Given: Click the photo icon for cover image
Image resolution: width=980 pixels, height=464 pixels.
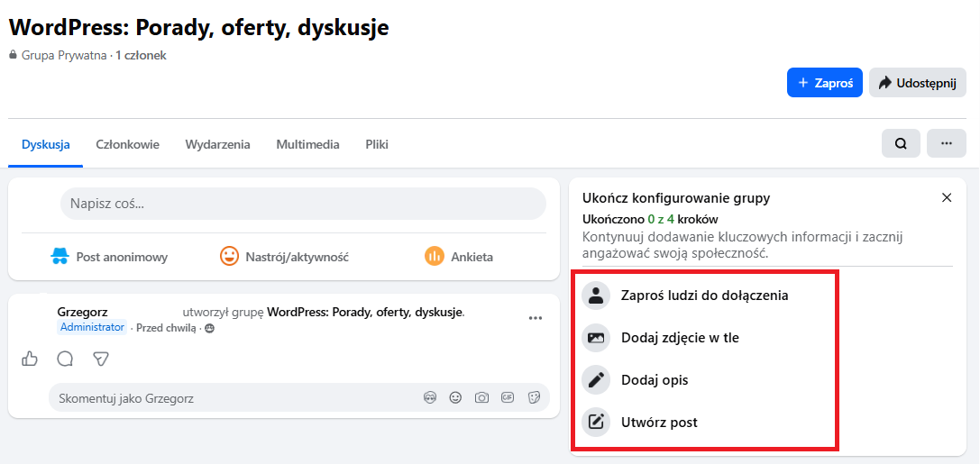Looking at the screenshot, I should coord(596,338).
